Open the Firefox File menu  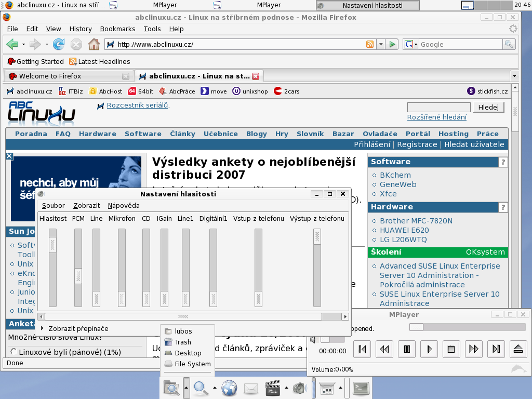click(x=12, y=29)
